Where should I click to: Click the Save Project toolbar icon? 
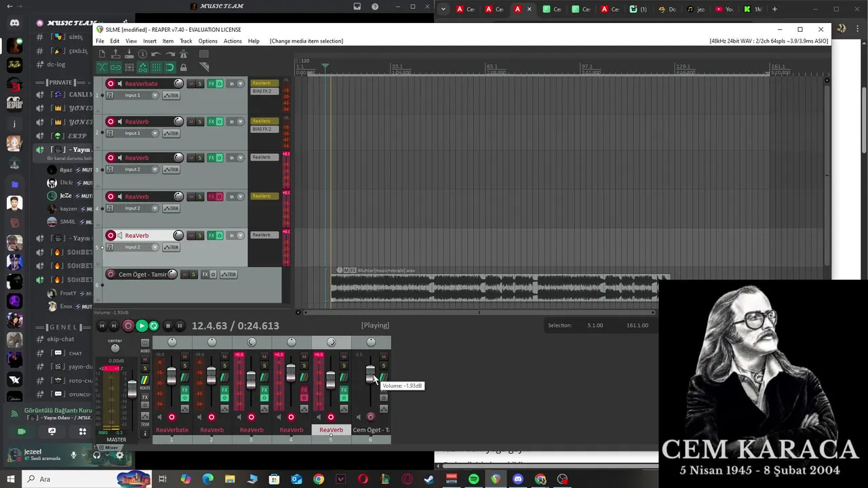(129, 54)
